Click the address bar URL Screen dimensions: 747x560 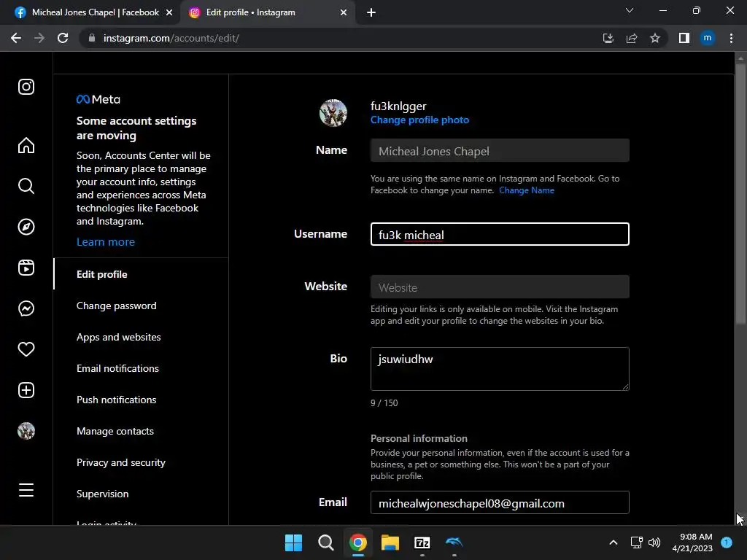[171, 38]
